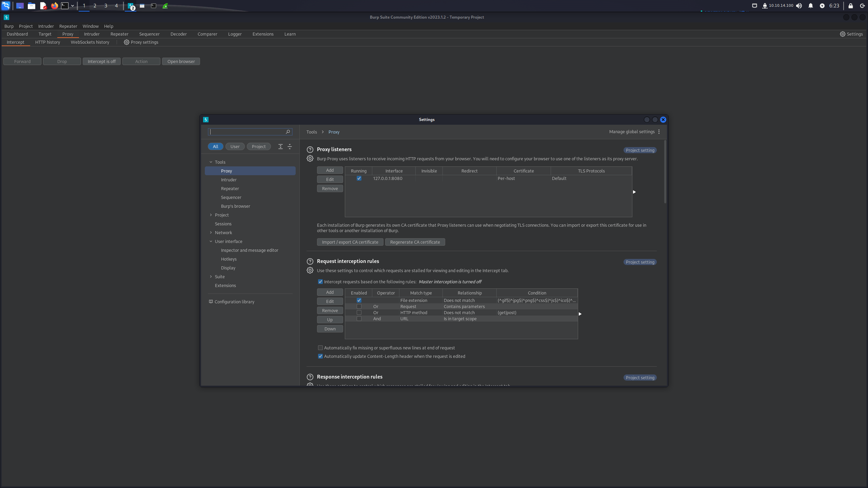Toggle automatically fix missing new lines option

(320, 348)
